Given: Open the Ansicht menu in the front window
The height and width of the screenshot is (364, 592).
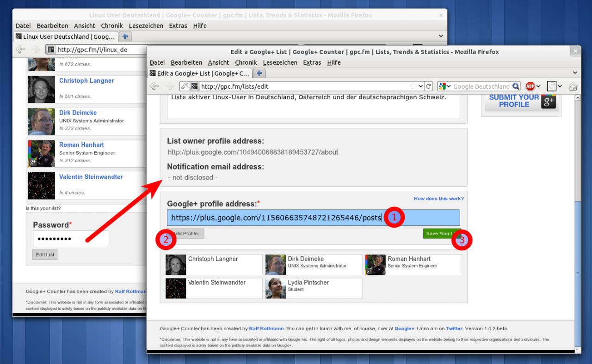Looking at the screenshot, I should (x=218, y=62).
